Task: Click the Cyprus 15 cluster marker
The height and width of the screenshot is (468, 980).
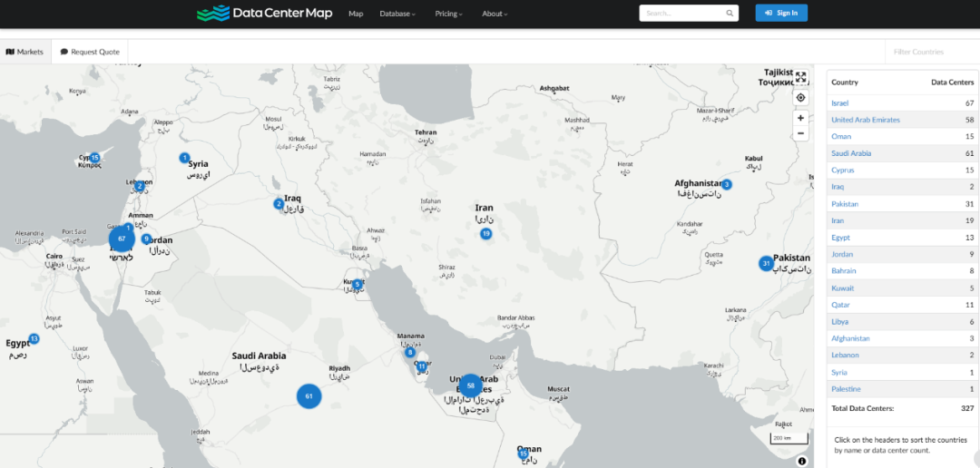Action: click(x=94, y=158)
